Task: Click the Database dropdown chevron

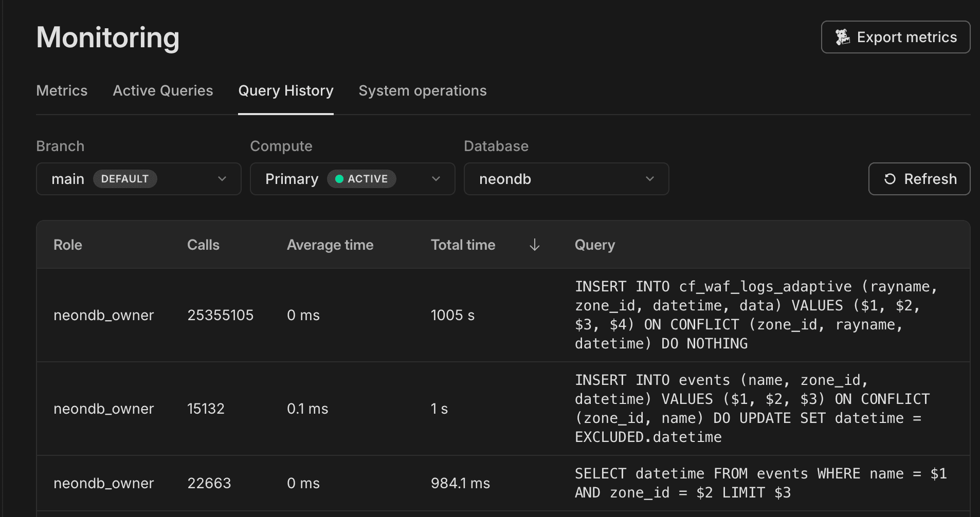Action: click(x=650, y=179)
